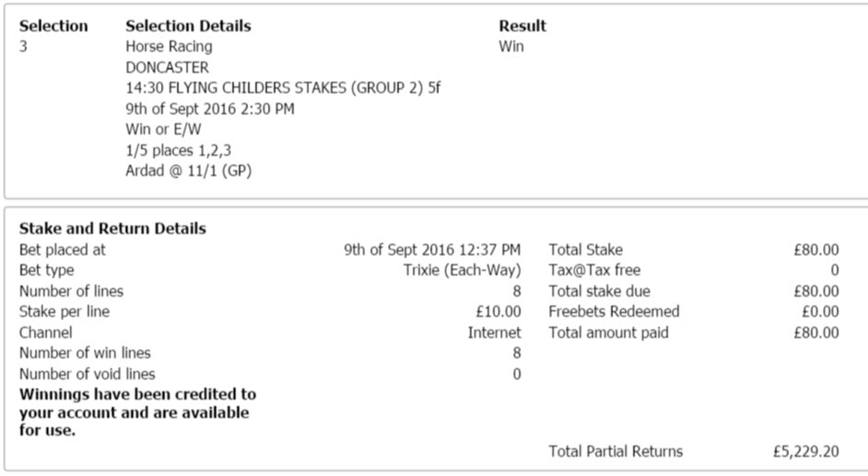Click the Winnings have been credited message

[x=137, y=412]
